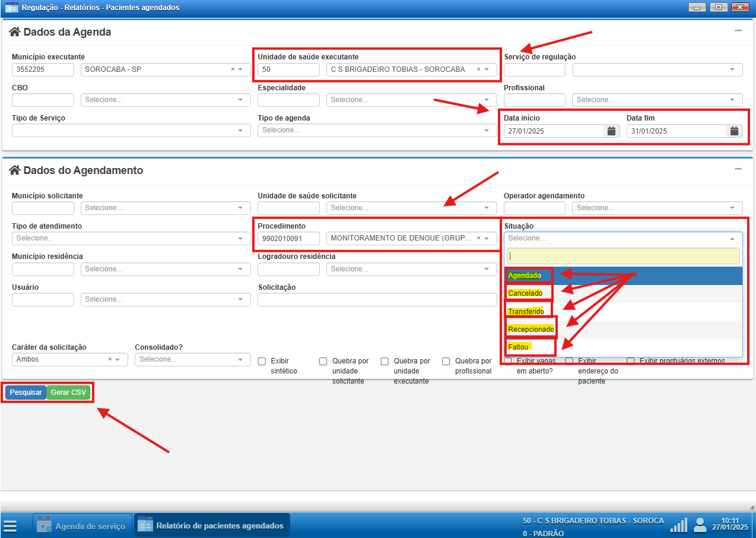Viewport: 756px width, 538px height.
Task: Click the Solicitação input field
Action: [377, 299]
